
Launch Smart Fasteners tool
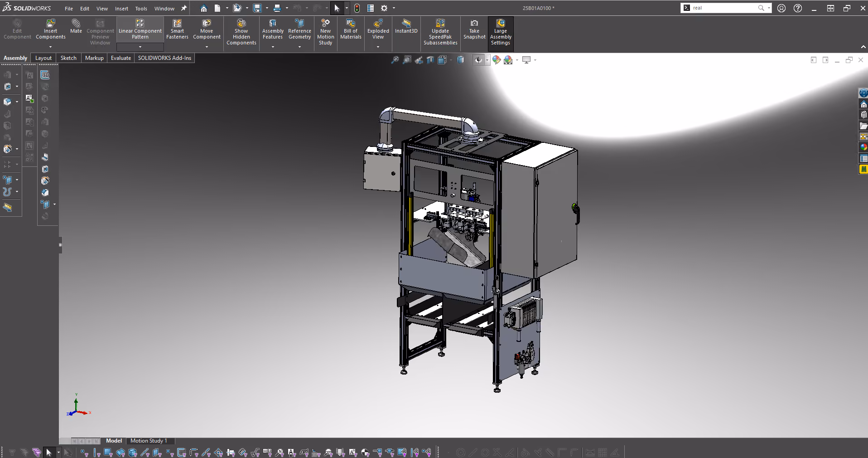177,29
